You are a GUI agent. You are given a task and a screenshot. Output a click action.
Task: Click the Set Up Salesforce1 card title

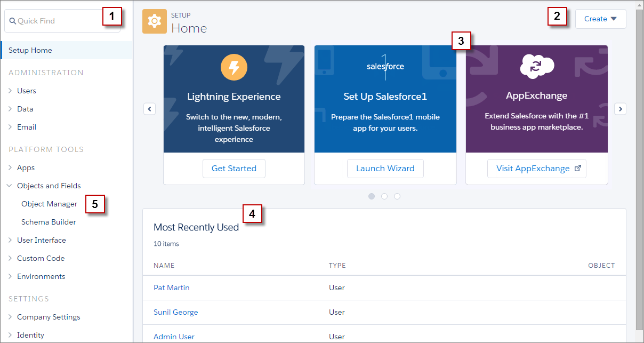(385, 97)
